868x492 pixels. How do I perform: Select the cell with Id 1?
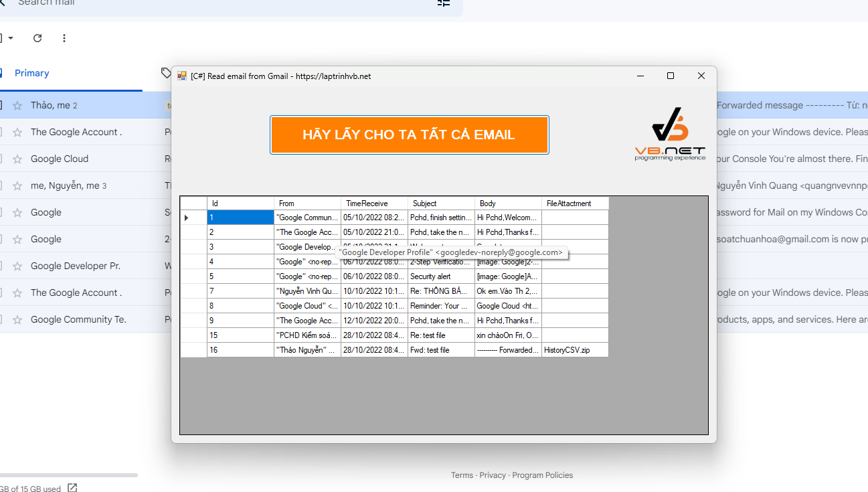pyautogui.click(x=240, y=218)
